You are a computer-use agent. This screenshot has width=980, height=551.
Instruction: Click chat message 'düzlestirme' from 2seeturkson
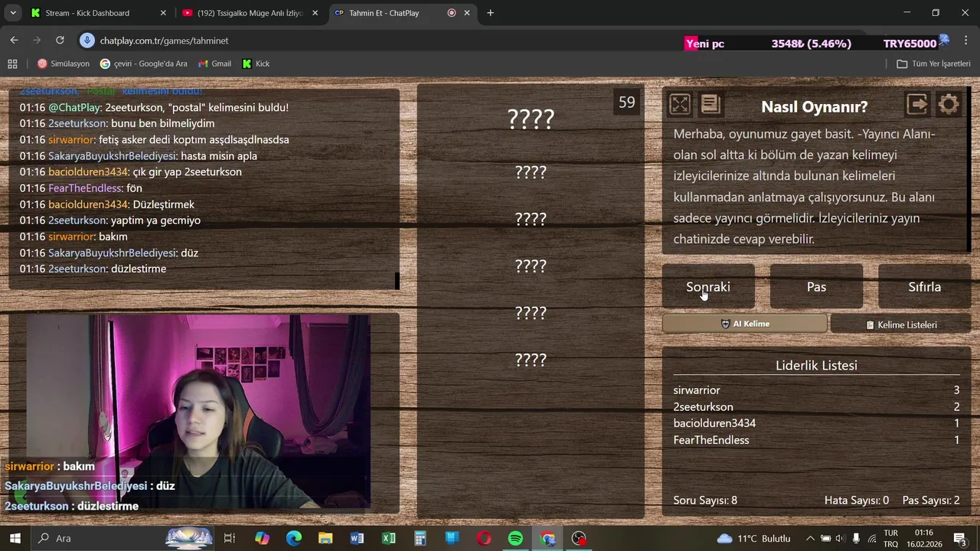[93, 269]
